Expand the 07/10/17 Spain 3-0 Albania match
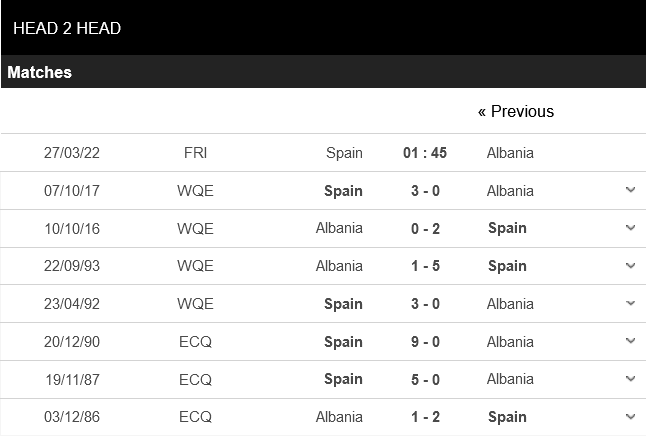646x438 pixels. click(630, 190)
